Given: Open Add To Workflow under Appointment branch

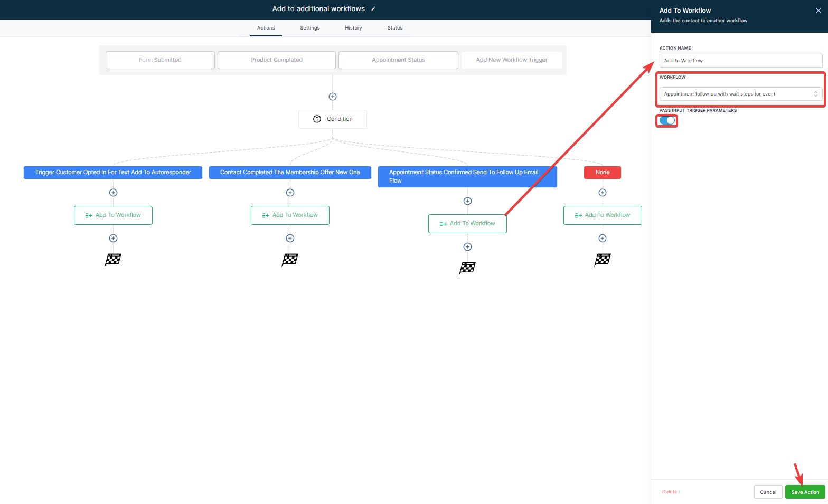Looking at the screenshot, I should (467, 224).
